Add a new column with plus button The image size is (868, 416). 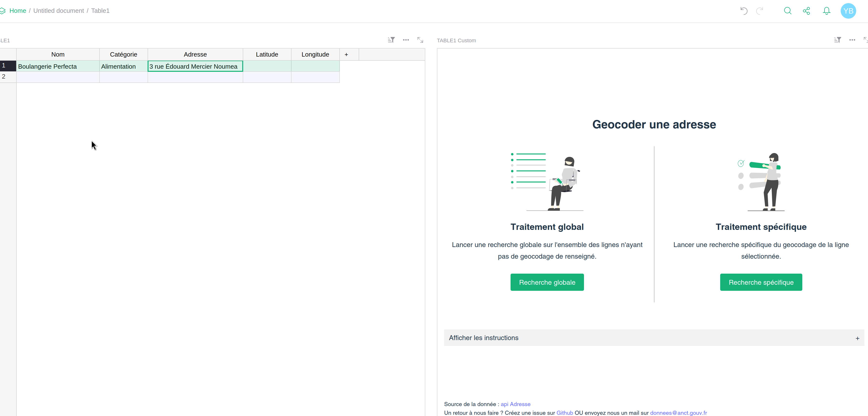click(346, 54)
